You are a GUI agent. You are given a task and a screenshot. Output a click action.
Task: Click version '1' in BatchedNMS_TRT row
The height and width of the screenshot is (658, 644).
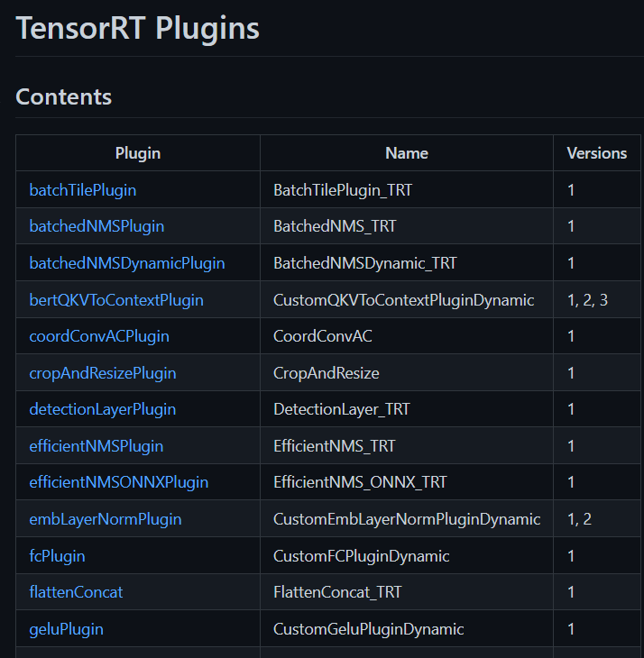[571, 226]
